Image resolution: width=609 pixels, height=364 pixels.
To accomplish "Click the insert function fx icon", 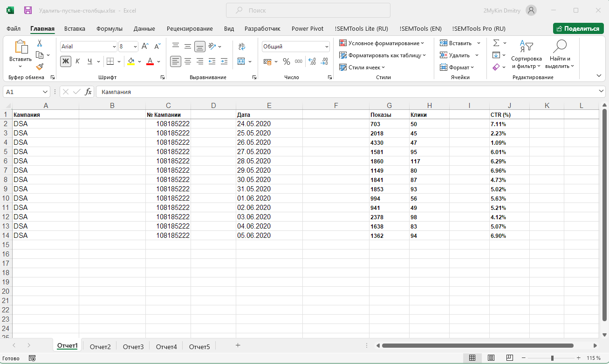I will (x=88, y=92).
